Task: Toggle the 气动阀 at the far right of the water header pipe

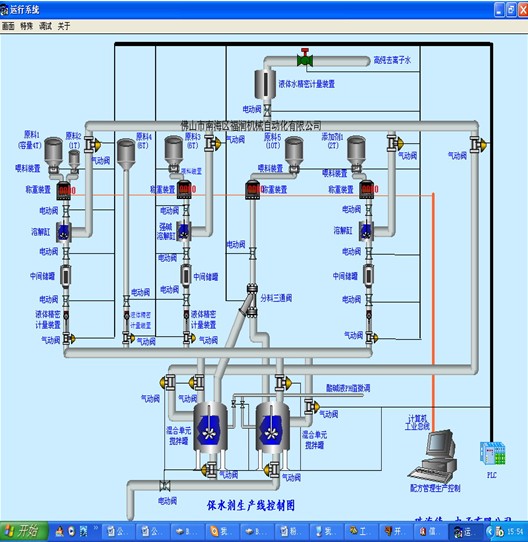Action: point(478,144)
